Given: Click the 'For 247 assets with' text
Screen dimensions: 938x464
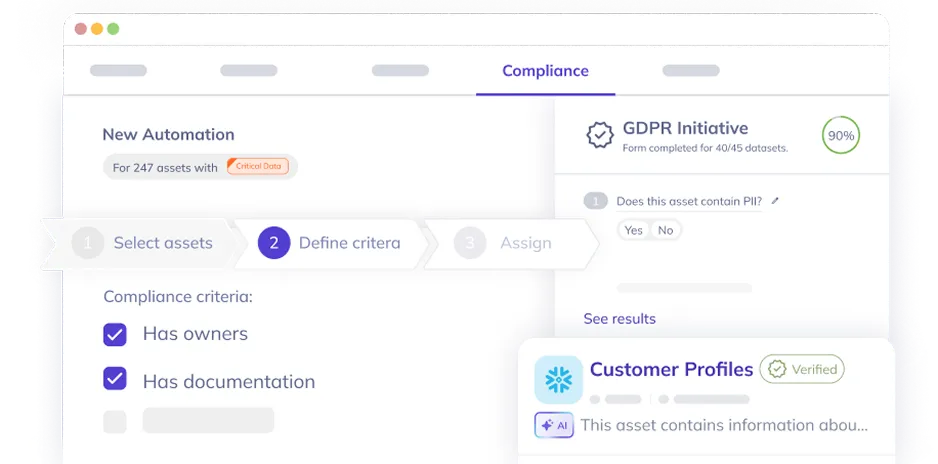Looking at the screenshot, I should click(x=165, y=168).
